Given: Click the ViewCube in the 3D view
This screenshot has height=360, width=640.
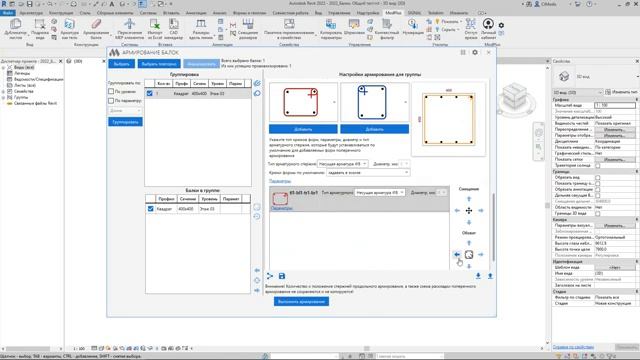Looking at the screenshot, I should (514, 97).
